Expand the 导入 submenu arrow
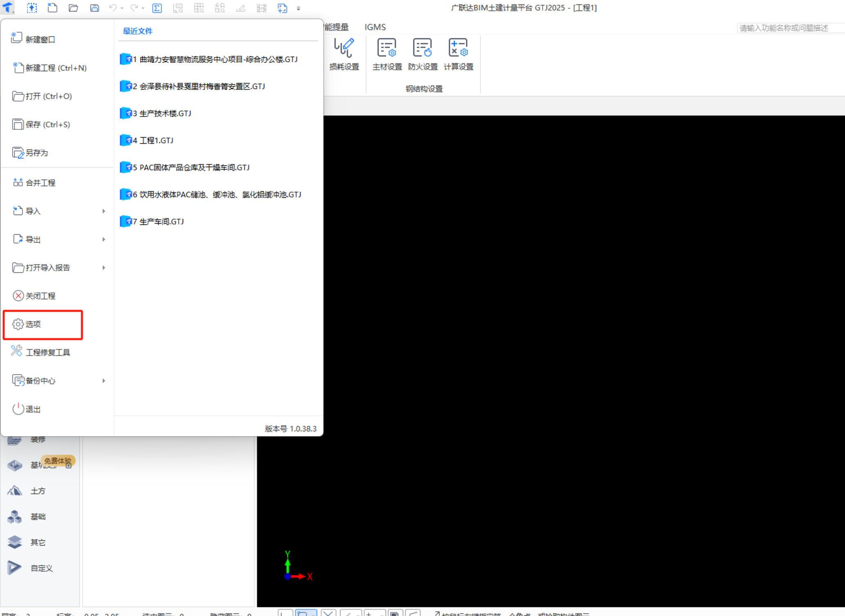Viewport: 845px width, 616px height. coord(104,211)
